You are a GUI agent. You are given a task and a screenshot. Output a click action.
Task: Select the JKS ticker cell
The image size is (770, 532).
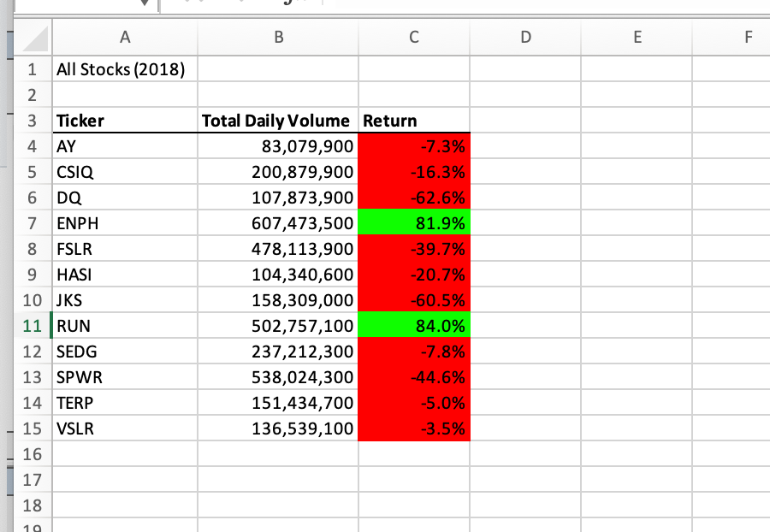coord(125,300)
